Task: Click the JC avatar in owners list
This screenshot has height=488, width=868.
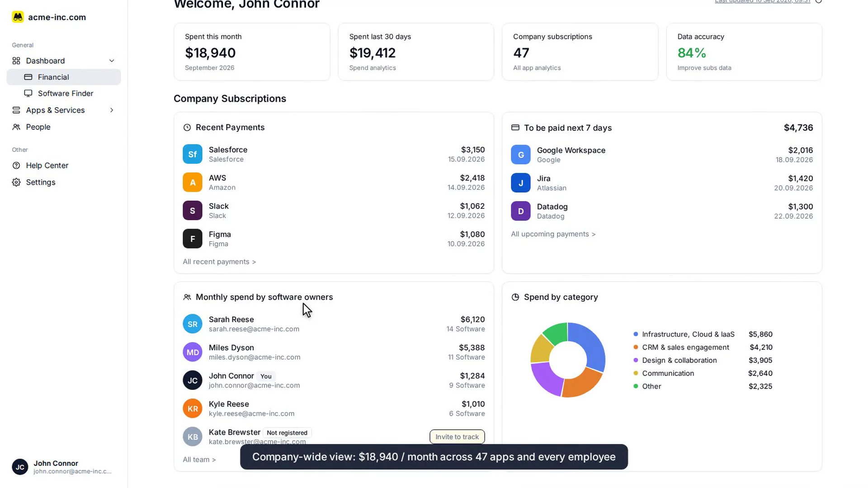Action: click(193, 380)
